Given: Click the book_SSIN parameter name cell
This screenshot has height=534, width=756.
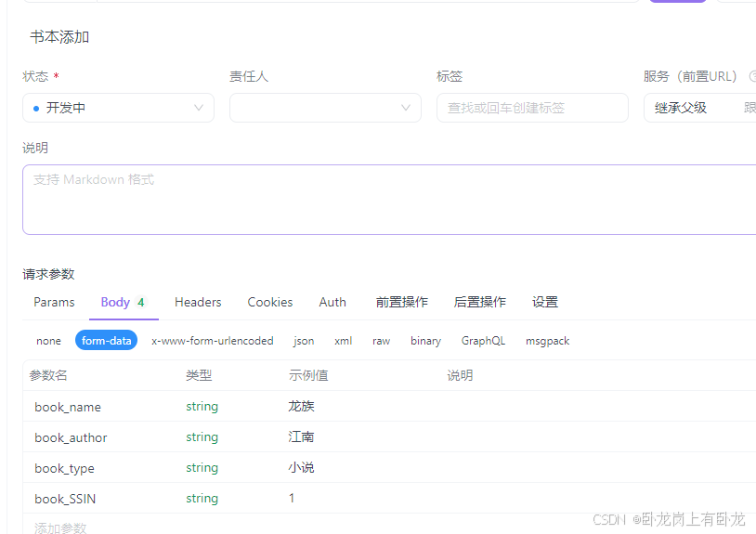Looking at the screenshot, I should [65, 499].
